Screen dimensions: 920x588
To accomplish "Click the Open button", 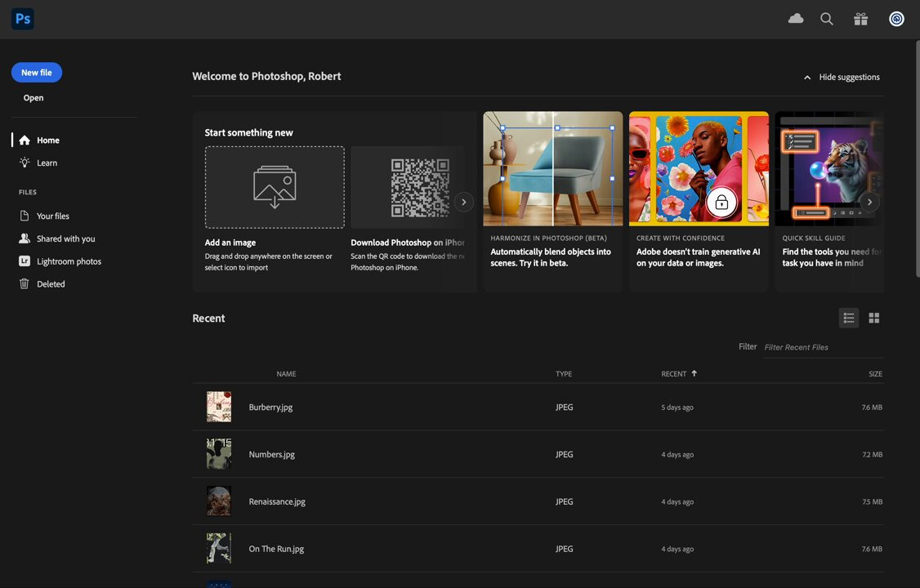I will (x=33, y=98).
